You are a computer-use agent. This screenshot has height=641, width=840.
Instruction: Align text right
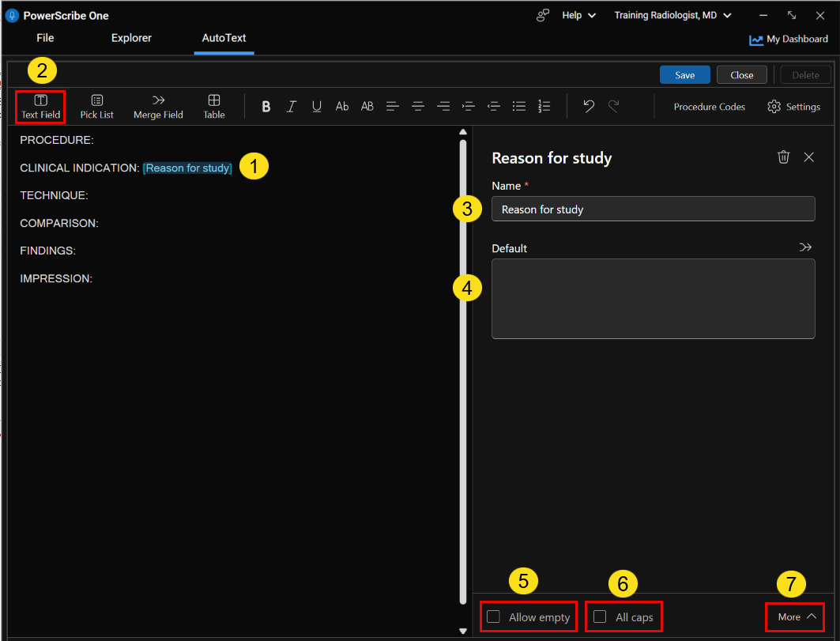(x=443, y=107)
